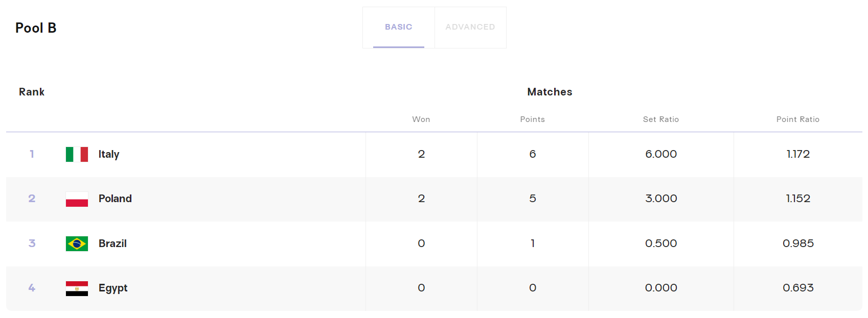Click the Points column header
868x318 pixels.
pos(533,119)
